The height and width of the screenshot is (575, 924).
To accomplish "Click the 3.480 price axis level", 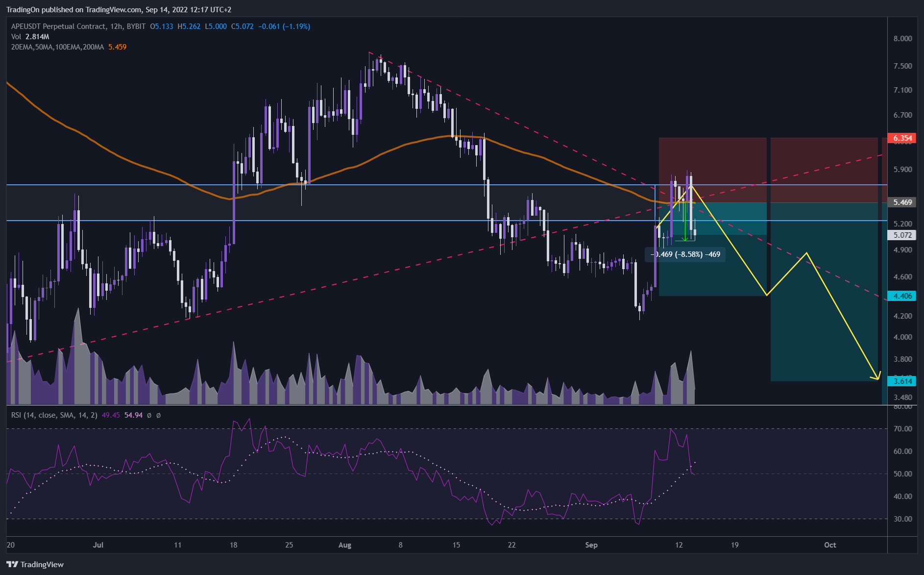I will click(902, 398).
